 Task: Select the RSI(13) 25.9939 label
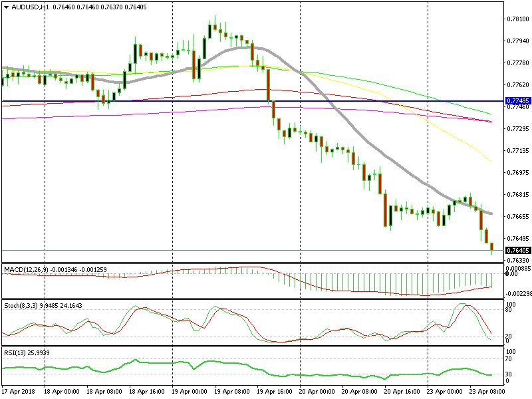27,353
